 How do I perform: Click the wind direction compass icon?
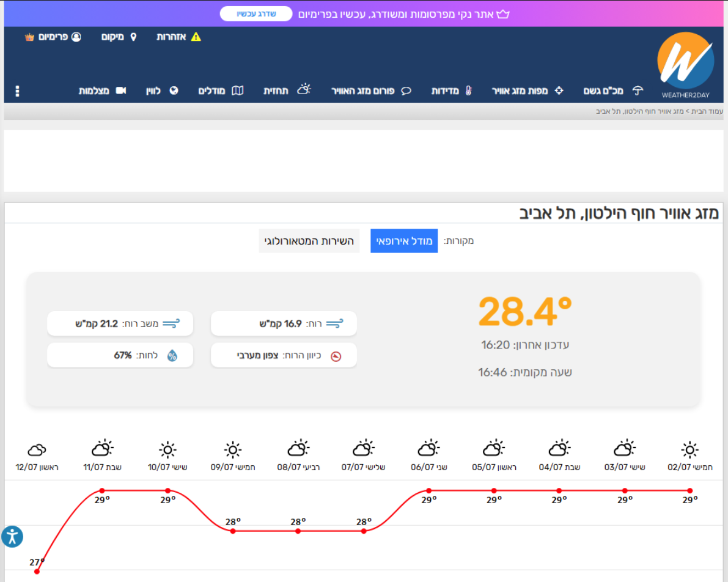(x=336, y=356)
